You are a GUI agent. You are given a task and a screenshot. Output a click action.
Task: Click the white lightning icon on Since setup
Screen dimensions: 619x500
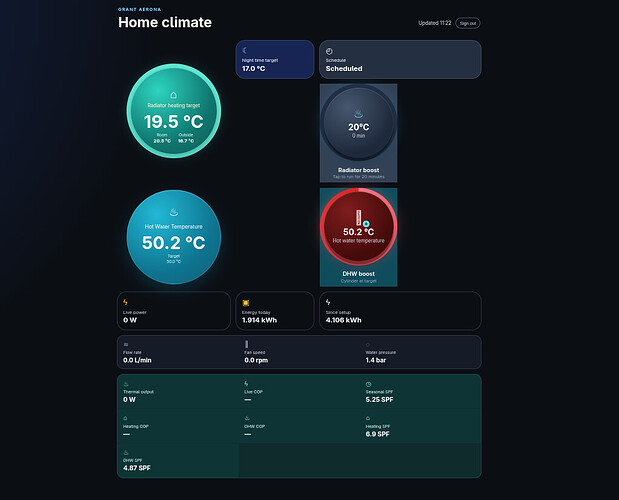pyautogui.click(x=328, y=302)
